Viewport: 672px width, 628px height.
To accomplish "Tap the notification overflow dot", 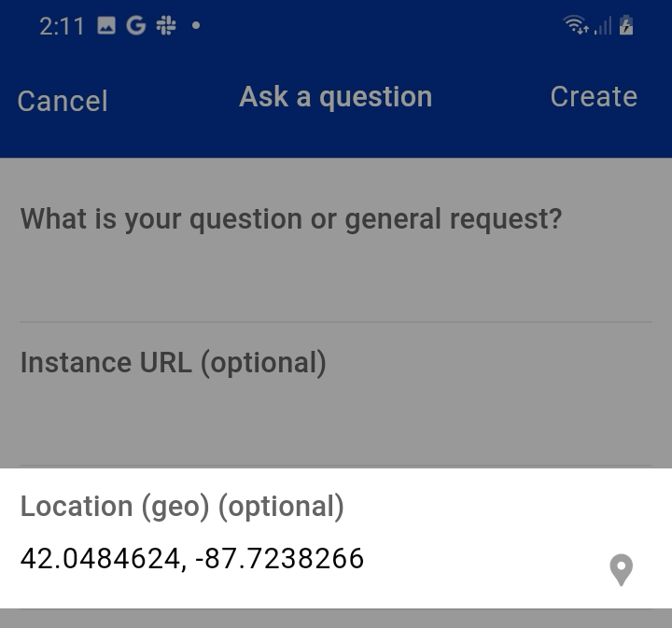I will click(x=195, y=26).
